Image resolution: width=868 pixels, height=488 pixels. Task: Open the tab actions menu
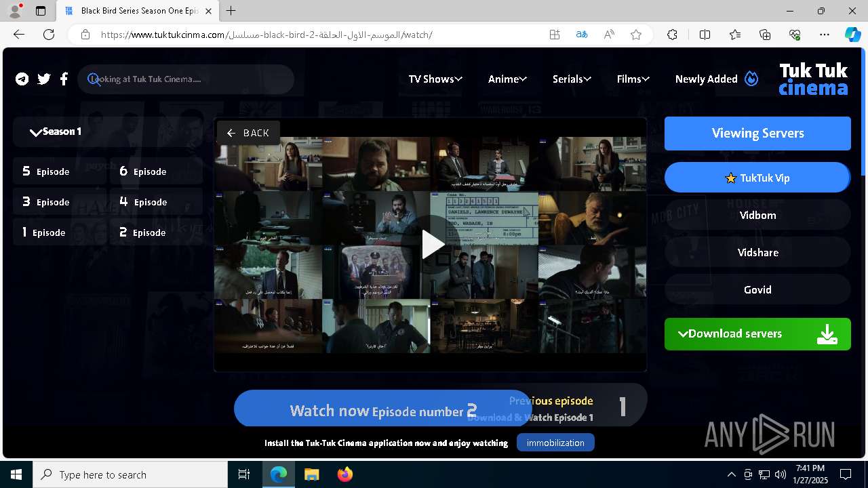pyautogui.click(x=41, y=11)
